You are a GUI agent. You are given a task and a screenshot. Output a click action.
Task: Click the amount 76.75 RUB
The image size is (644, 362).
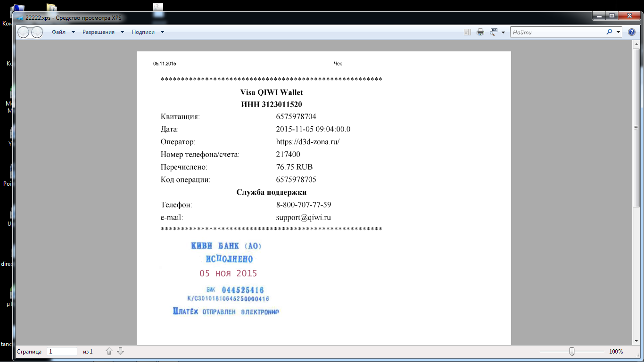click(x=294, y=167)
